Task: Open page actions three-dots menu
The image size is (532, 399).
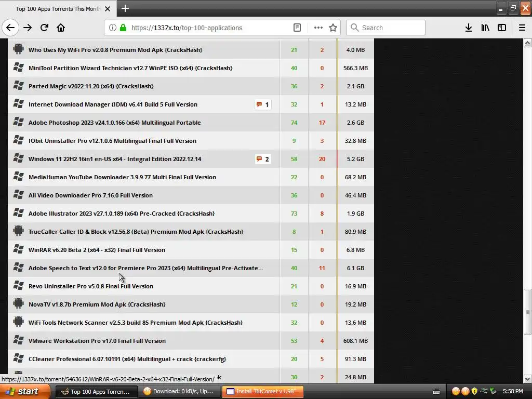Action: point(318,28)
